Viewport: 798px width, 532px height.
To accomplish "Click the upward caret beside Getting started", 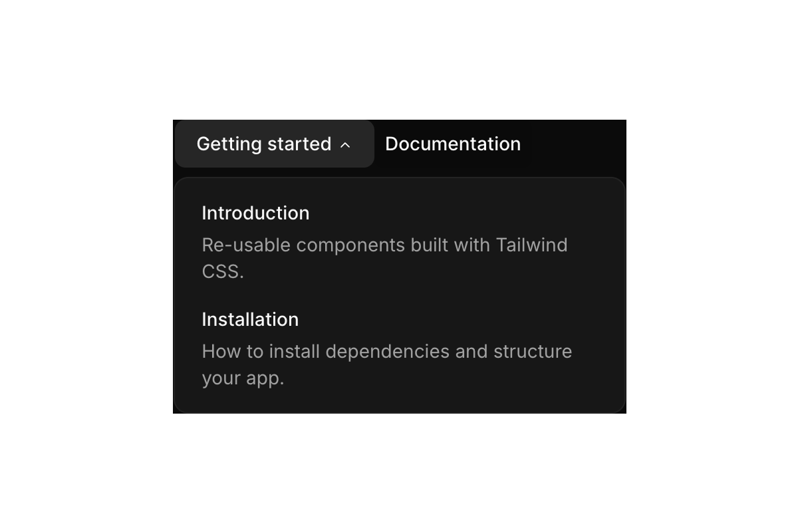I will pos(345,144).
